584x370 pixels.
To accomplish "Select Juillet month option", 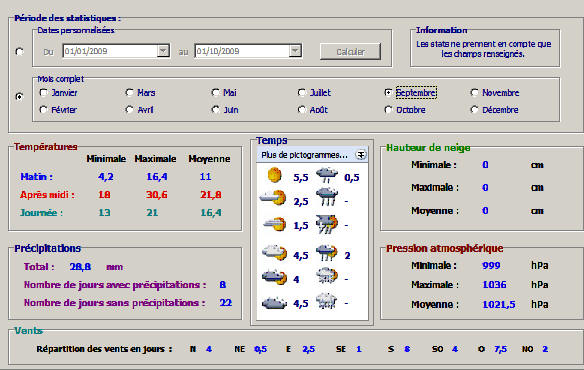I will pyautogui.click(x=314, y=92).
